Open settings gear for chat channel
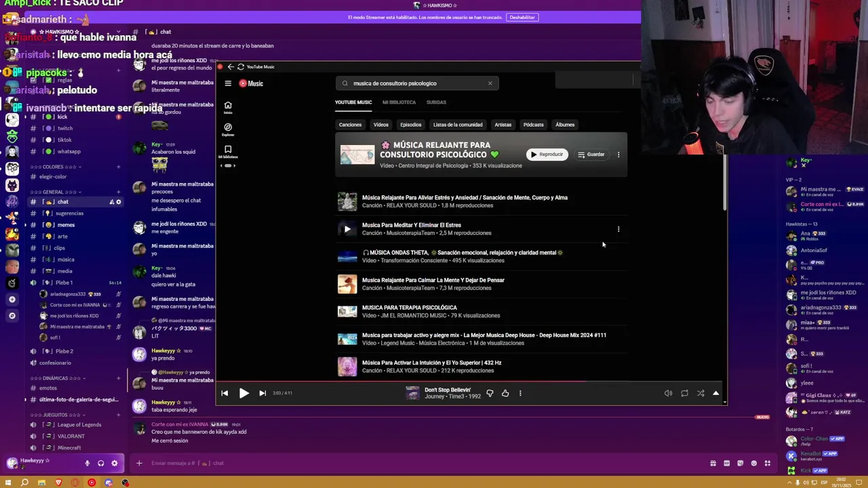 coord(119,202)
